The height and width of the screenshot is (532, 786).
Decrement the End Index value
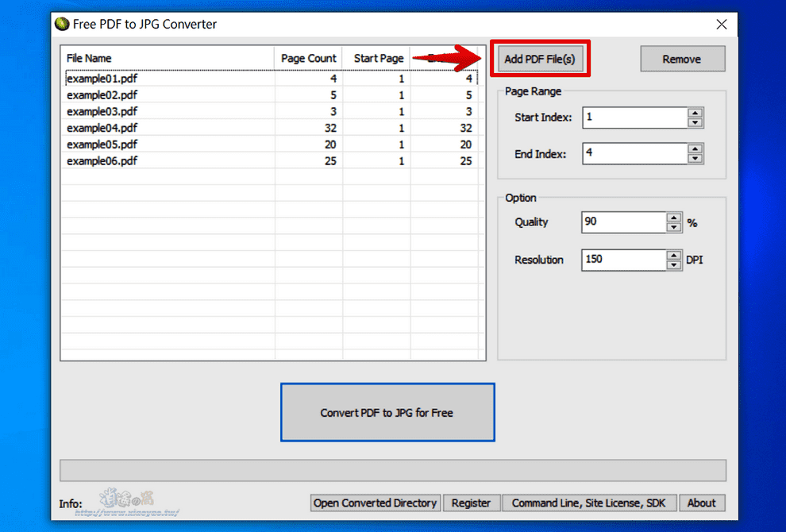click(x=695, y=157)
